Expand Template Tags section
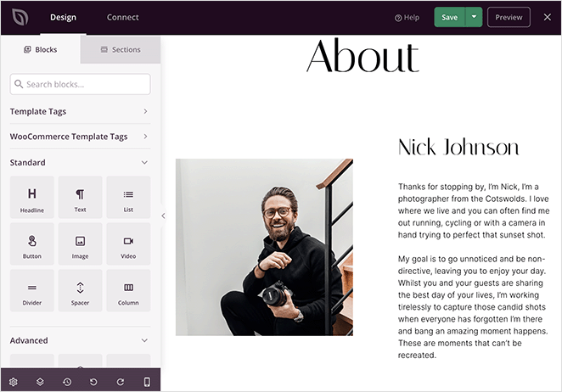Viewport: 562px width, 392px height. (x=80, y=111)
